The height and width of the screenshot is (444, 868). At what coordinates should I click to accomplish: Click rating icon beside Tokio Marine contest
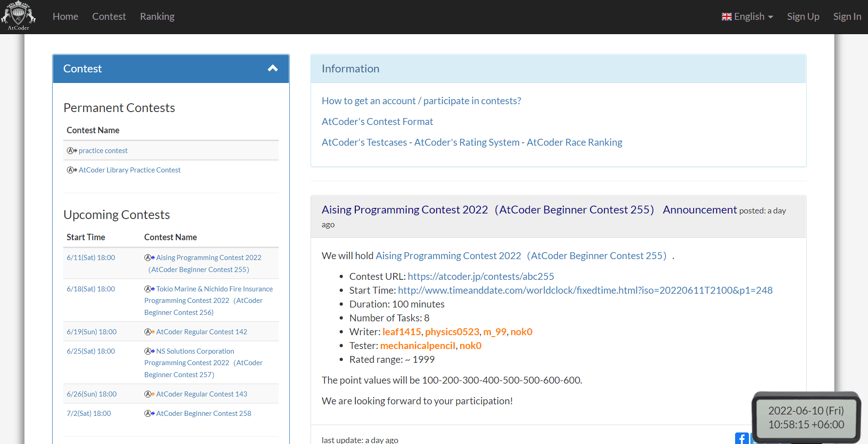point(150,289)
